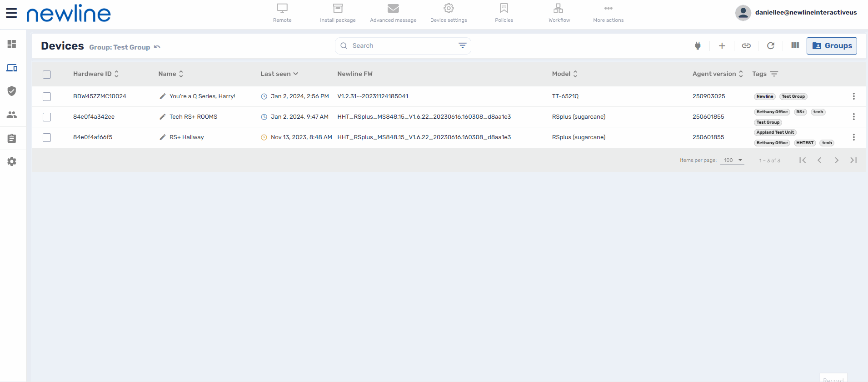Toggle the select-all header checkbox

click(x=47, y=75)
